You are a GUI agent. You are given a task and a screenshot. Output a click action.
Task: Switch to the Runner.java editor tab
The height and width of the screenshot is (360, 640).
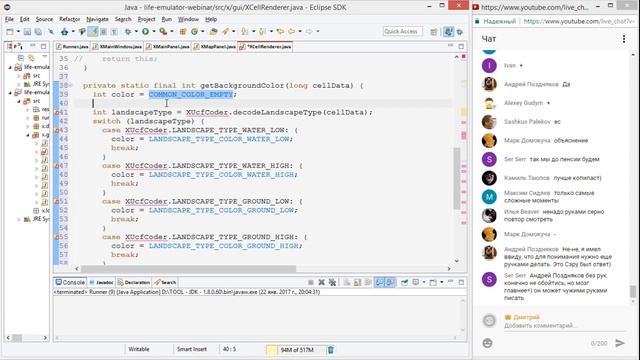[73, 47]
